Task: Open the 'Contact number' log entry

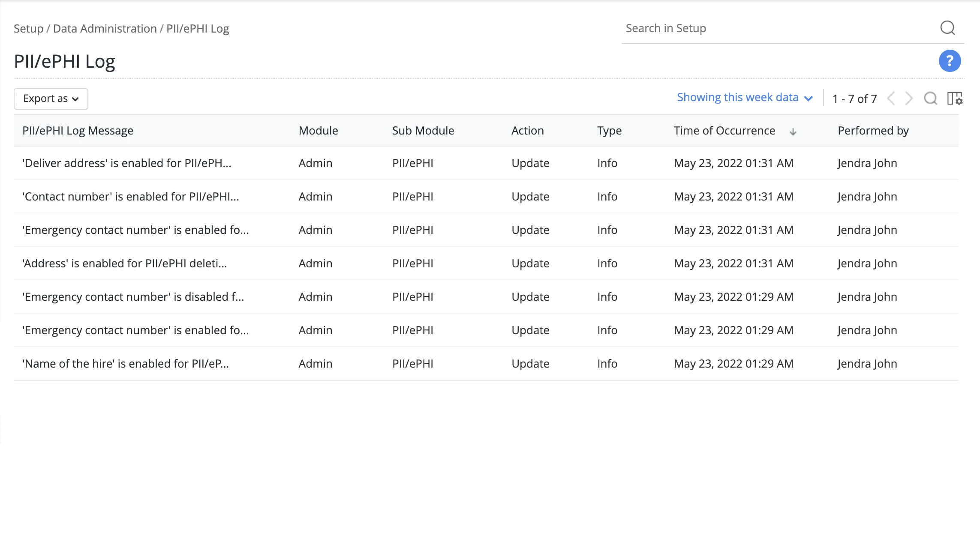Action: point(130,197)
